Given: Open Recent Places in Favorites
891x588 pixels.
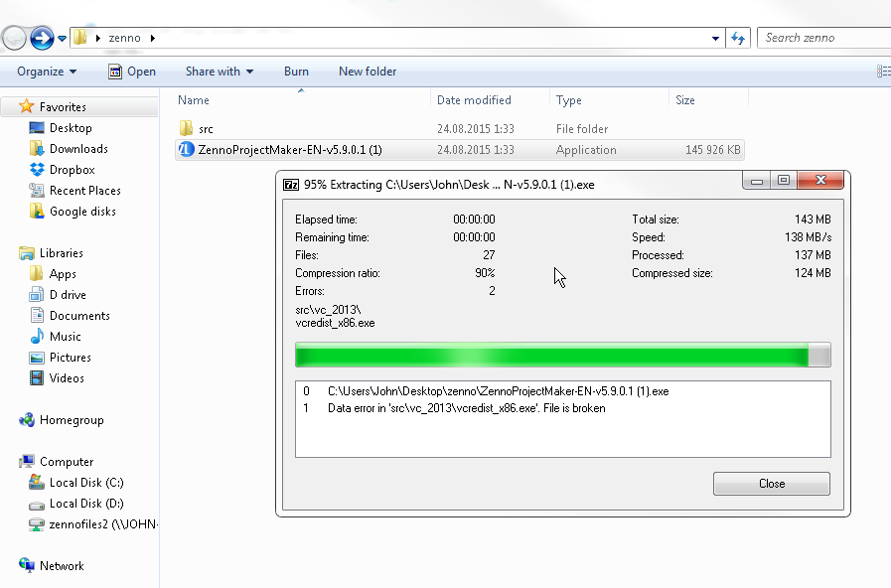Looking at the screenshot, I should tap(84, 191).
